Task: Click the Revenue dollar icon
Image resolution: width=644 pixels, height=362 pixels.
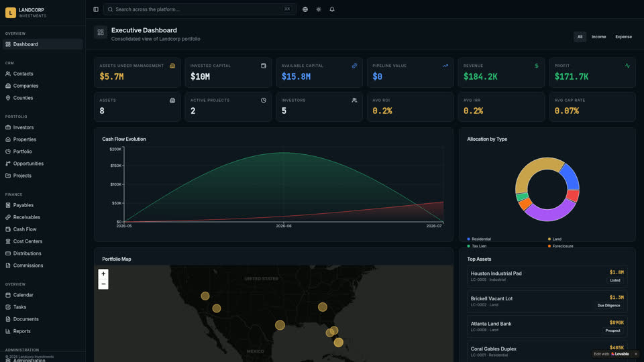Action: (x=537, y=66)
